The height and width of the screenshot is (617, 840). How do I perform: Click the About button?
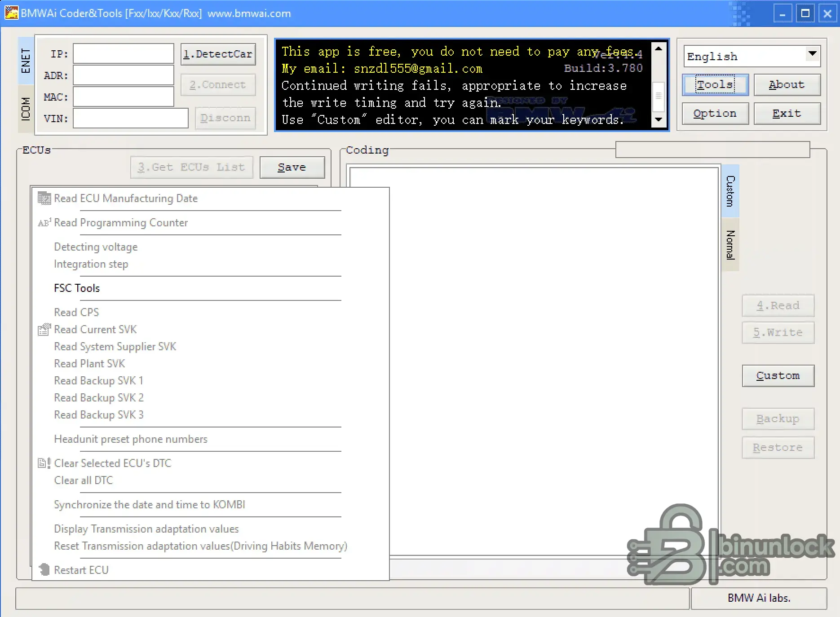pos(787,84)
